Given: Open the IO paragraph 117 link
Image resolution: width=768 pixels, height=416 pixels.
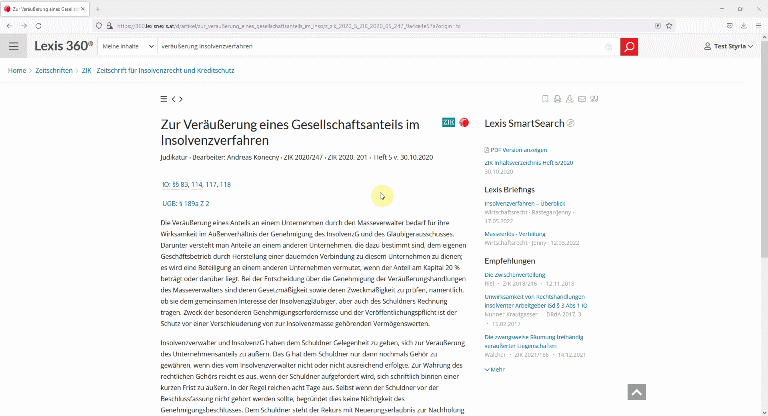Looking at the screenshot, I should tap(211, 185).
